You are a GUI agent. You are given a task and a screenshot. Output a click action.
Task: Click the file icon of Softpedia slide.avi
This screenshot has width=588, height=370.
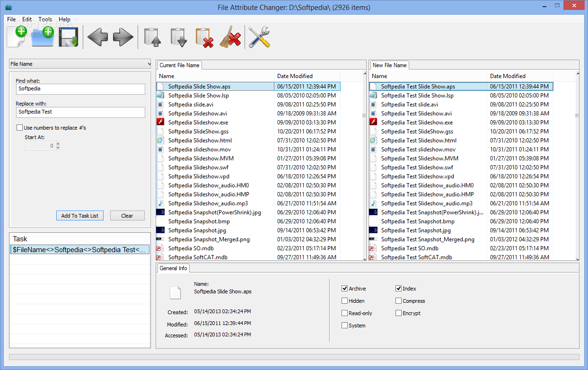click(x=160, y=104)
